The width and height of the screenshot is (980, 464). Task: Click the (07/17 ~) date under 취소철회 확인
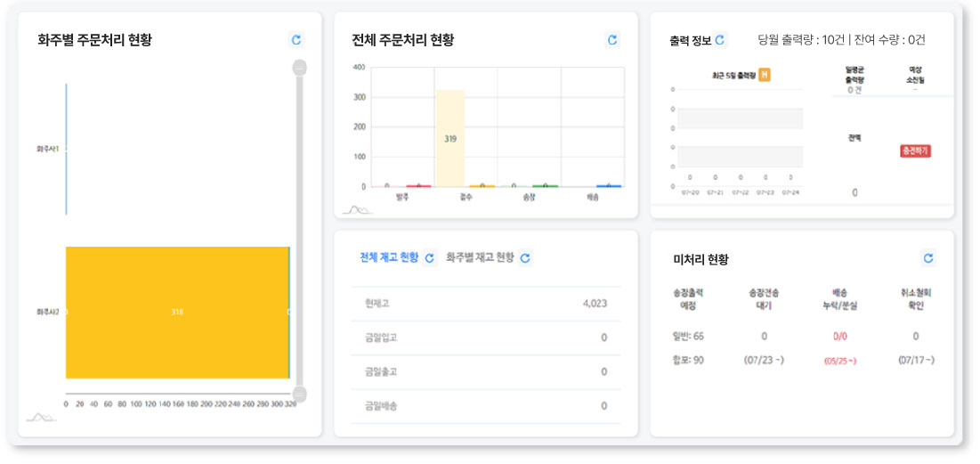tap(916, 360)
